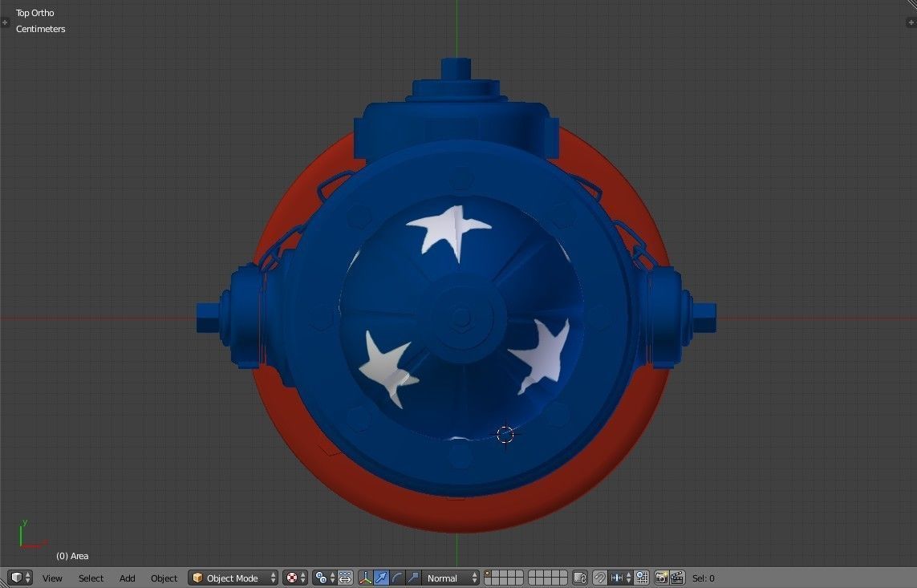This screenshot has height=588, width=917.
Task: Click the '(0) Area' object label
Action: click(x=72, y=556)
